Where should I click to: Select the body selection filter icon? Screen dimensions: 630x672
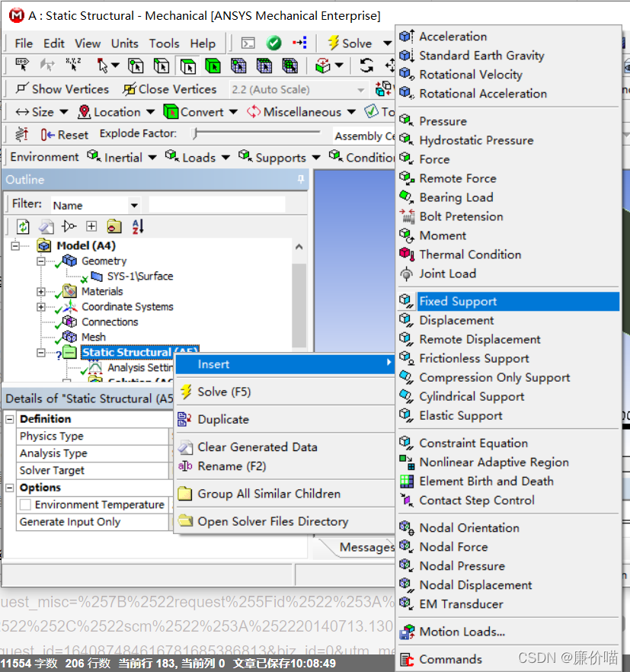click(213, 66)
